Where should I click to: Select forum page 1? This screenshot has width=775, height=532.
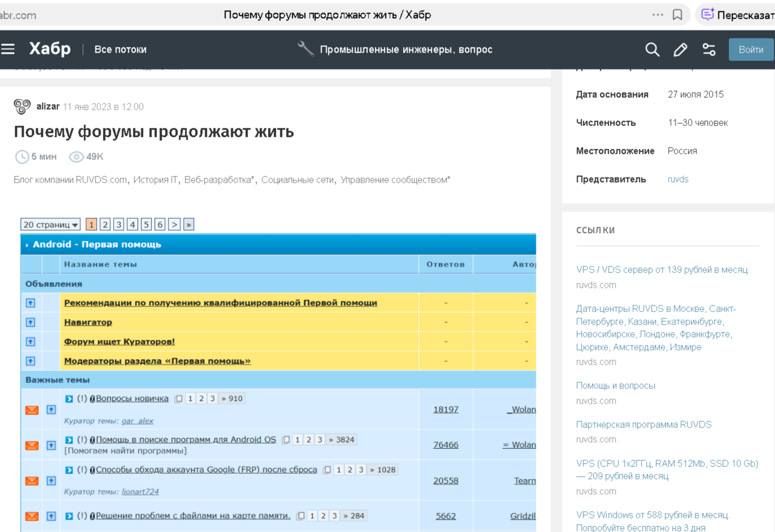pyautogui.click(x=91, y=224)
